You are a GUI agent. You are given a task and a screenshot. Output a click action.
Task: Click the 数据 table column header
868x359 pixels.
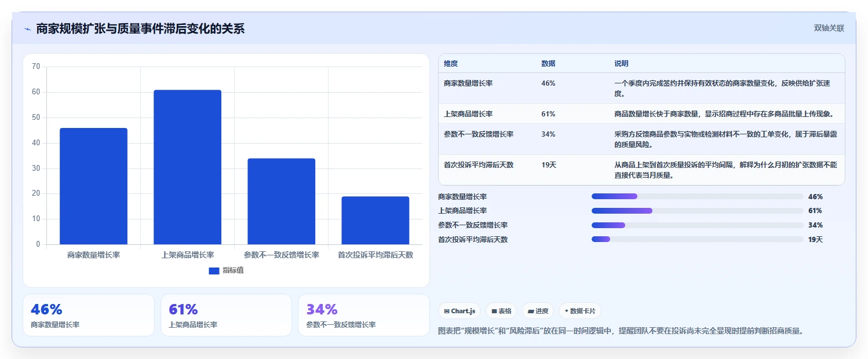[548, 64]
